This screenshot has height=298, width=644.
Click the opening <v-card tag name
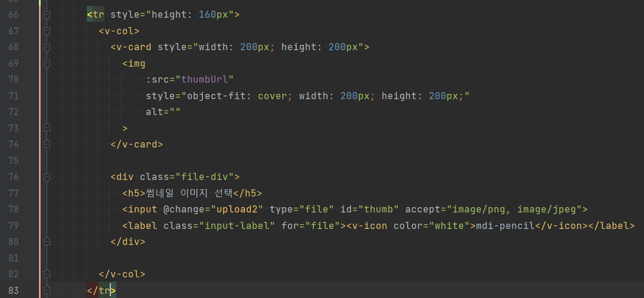[131, 47]
